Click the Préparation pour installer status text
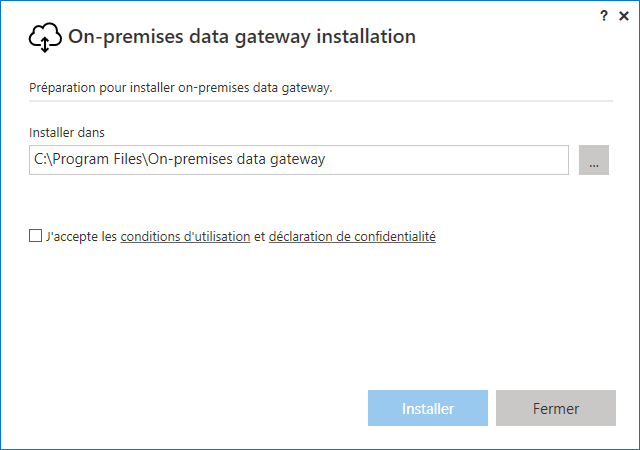Viewport: 640px width, 450px height. pyautogui.click(x=180, y=87)
